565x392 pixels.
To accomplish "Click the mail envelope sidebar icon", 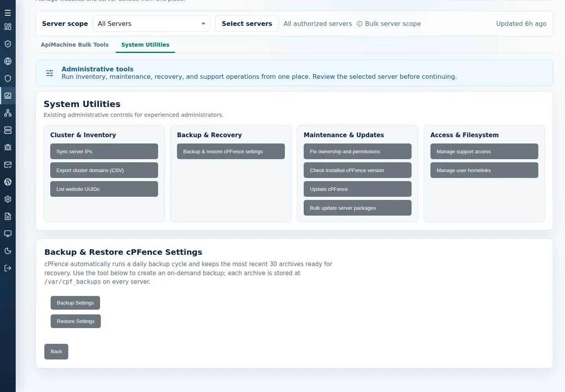I will (x=8, y=165).
